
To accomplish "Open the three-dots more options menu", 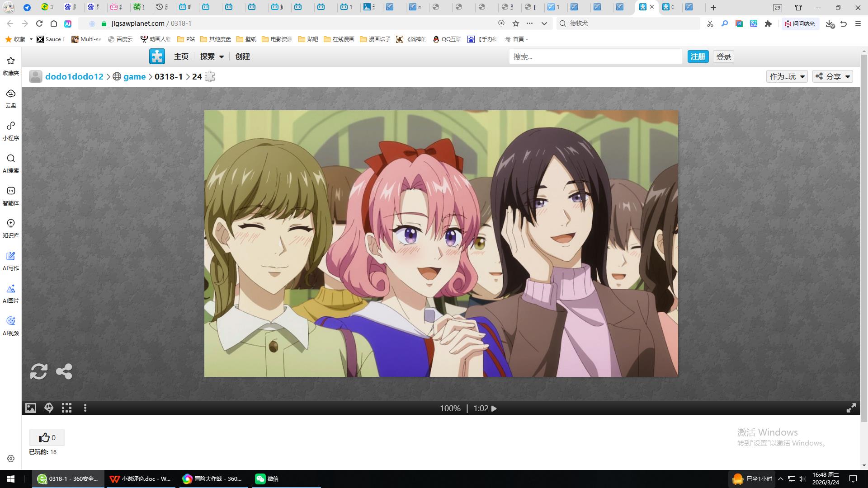I will coord(85,408).
